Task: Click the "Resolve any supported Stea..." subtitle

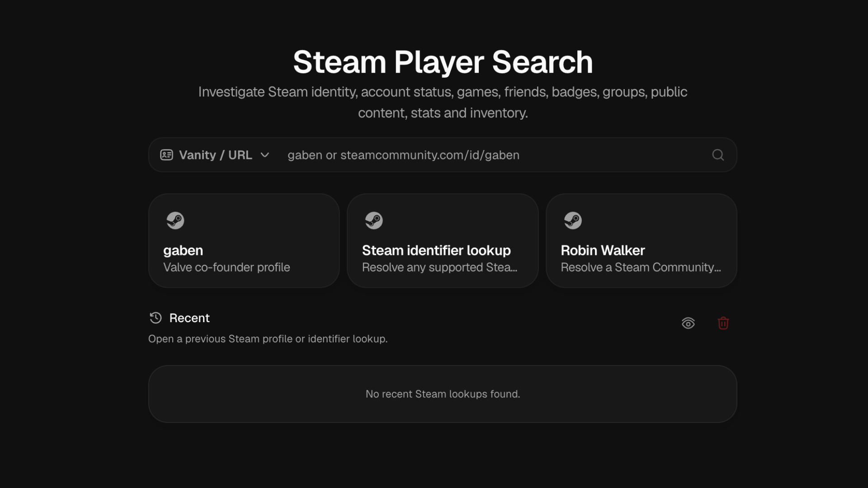Action: (x=439, y=267)
